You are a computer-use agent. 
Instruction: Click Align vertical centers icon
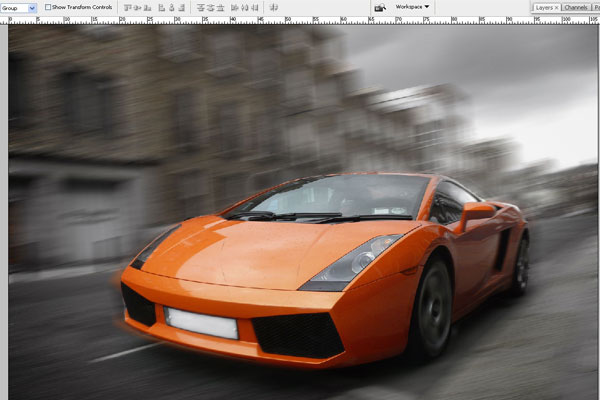coord(138,7)
